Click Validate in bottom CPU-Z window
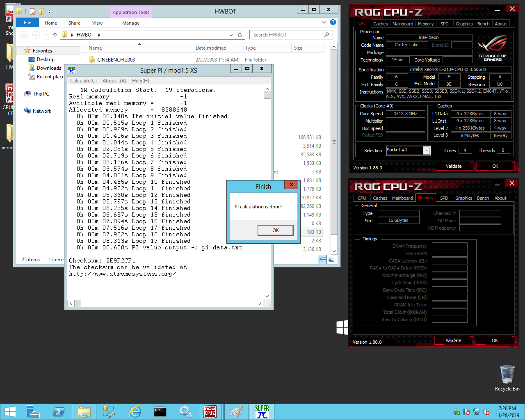 (453, 340)
